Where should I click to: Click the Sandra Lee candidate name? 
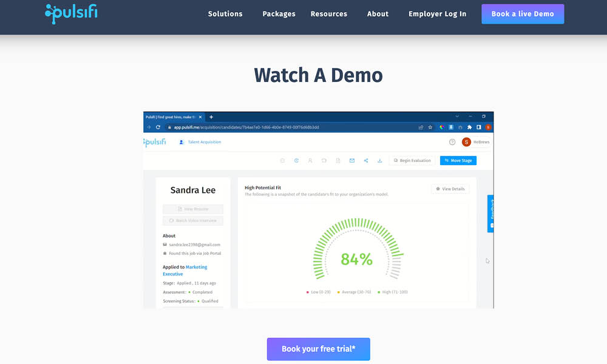pos(193,190)
